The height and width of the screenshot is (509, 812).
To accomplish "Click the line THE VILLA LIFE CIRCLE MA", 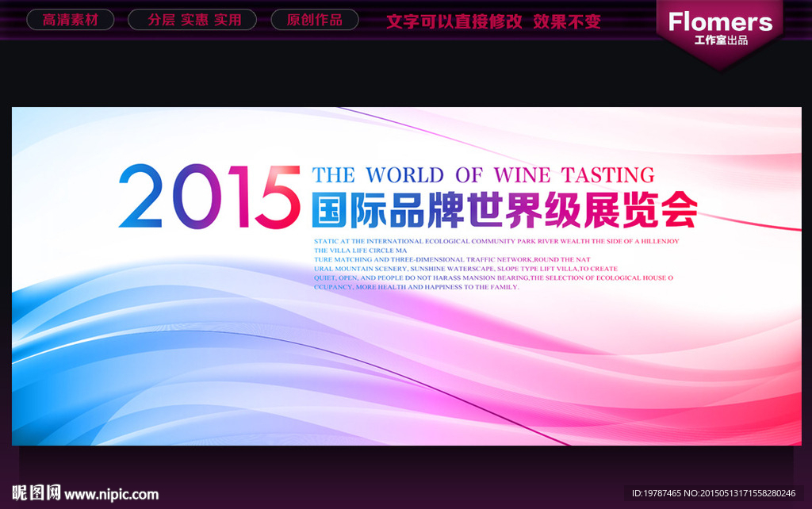I will [x=361, y=251].
